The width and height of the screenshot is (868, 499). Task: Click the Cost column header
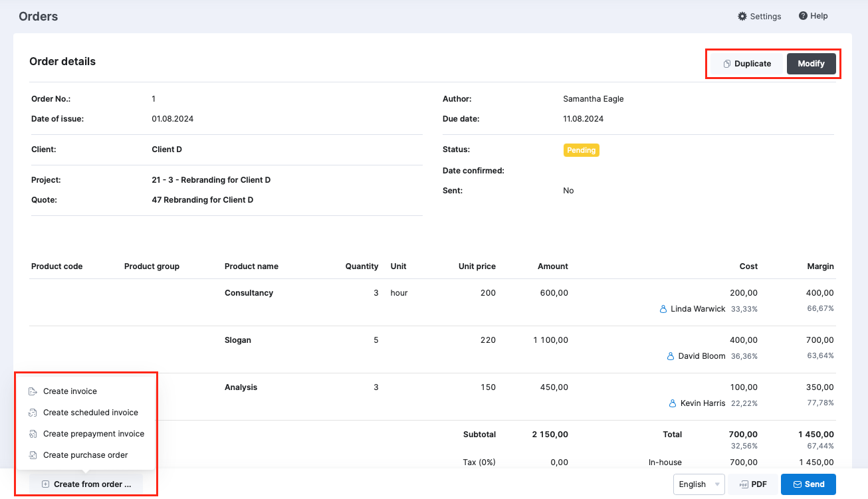(x=748, y=266)
